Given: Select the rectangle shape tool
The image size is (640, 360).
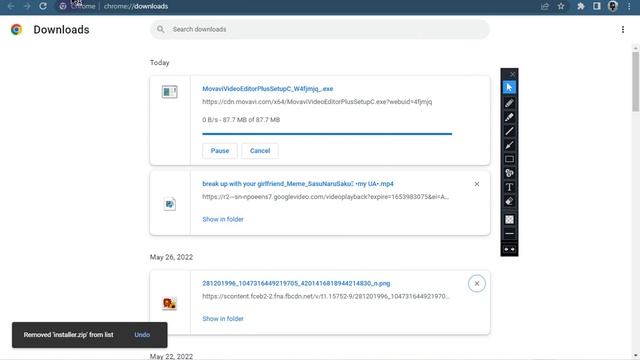Looking at the screenshot, I should tap(509, 159).
